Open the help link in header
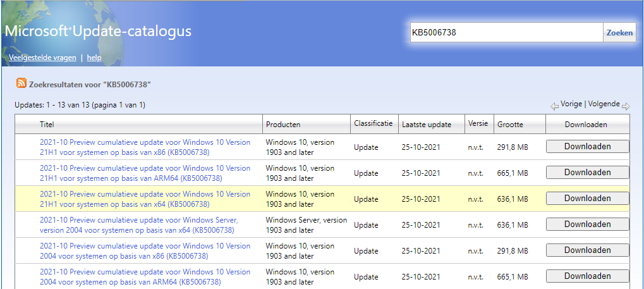 click(94, 58)
